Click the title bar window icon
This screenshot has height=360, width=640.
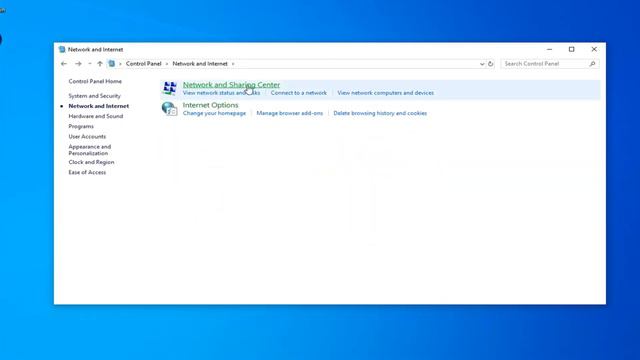coord(62,49)
